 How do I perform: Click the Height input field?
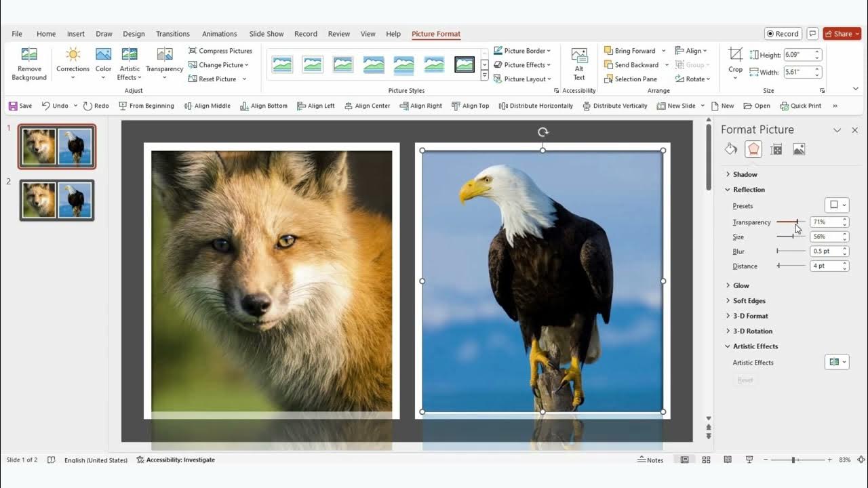coord(799,55)
